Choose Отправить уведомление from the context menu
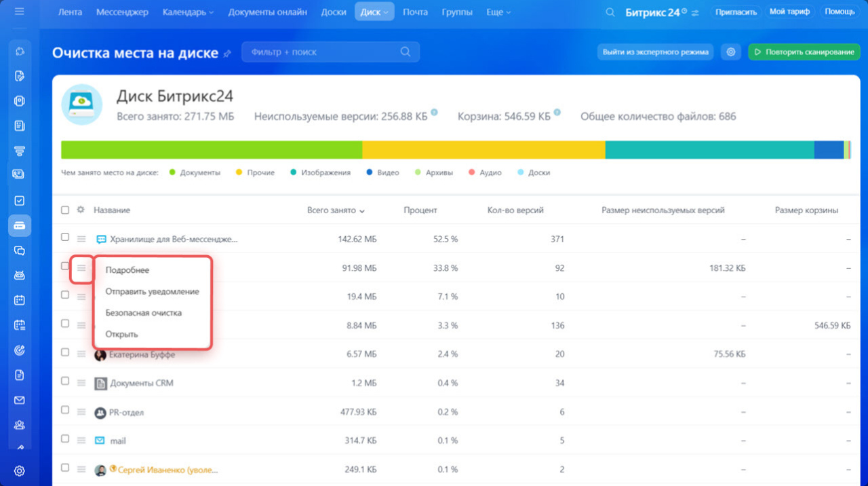Screen dimensions: 868x486 (x=153, y=292)
